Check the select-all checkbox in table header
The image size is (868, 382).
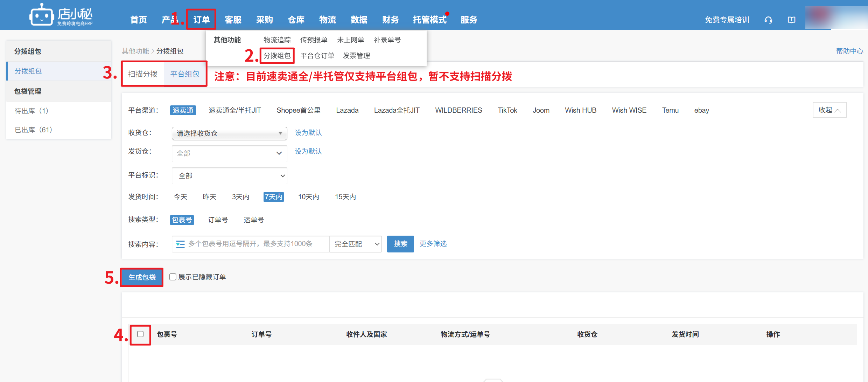(x=140, y=334)
